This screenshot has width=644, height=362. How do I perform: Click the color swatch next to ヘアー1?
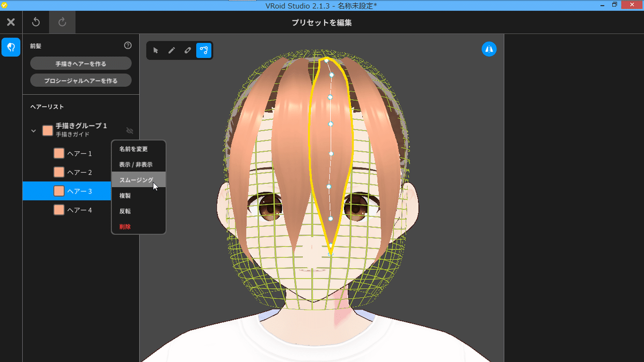[59, 153]
